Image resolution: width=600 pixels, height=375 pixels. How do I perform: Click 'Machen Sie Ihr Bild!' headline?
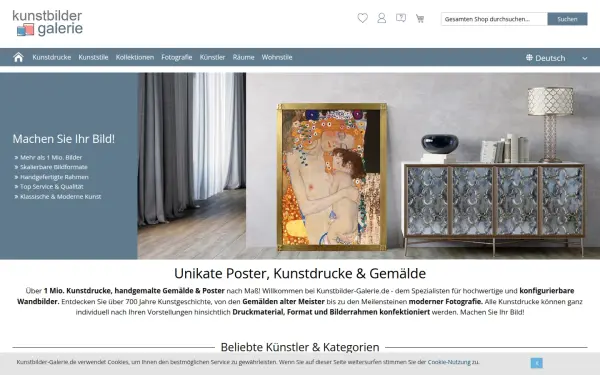coord(64,139)
